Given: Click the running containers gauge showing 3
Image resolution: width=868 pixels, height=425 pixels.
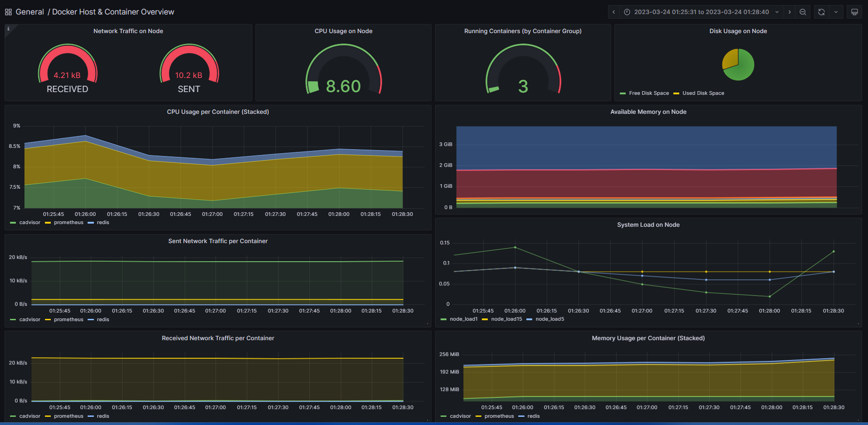Looking at the screenshot, I should pyautogui.click(x=523, y=69).
